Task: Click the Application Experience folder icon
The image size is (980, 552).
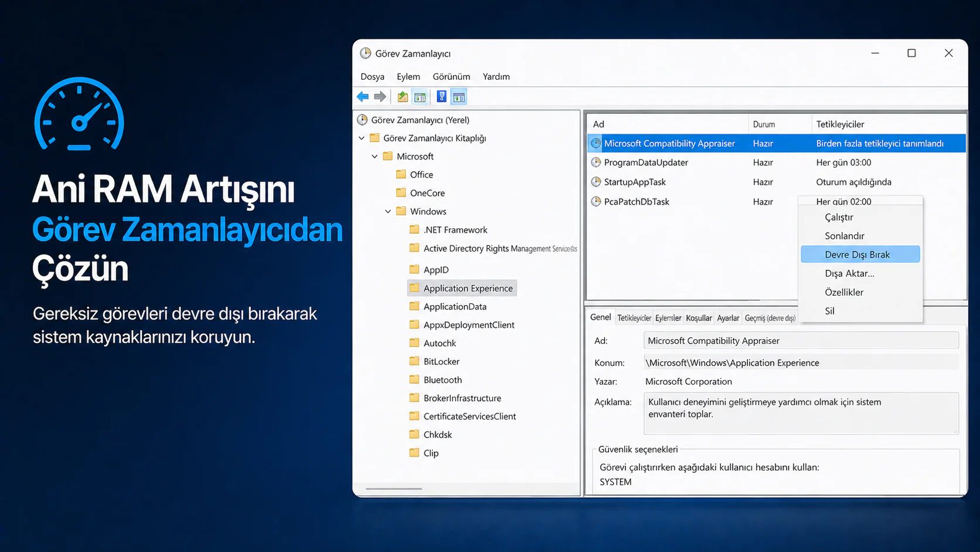Action: tap(414, 287)
